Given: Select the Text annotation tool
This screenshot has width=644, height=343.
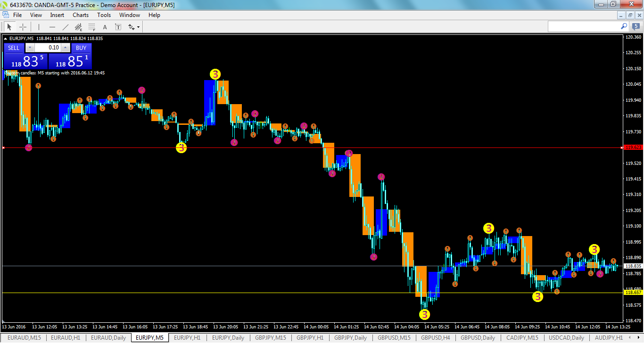Looking at the screenshot, I should [105, 26].
